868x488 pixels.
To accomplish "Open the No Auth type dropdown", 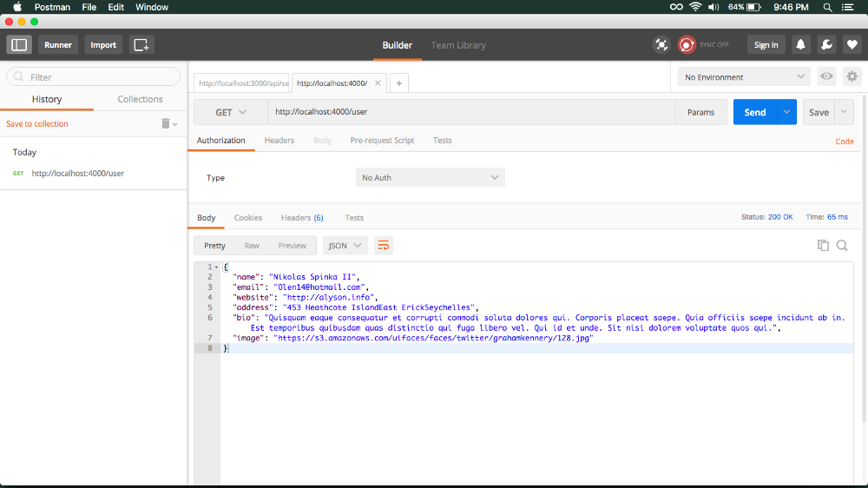I will click(x=431, y=177).
